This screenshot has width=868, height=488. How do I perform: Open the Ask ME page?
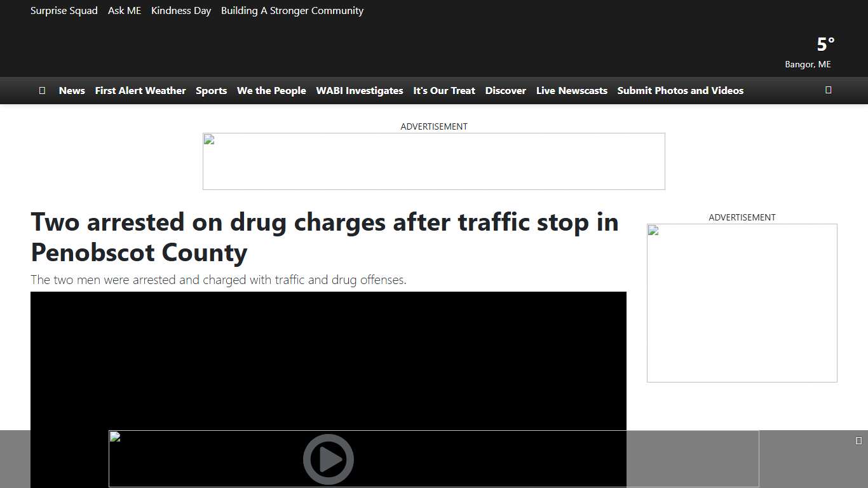[x=125, y=10]
